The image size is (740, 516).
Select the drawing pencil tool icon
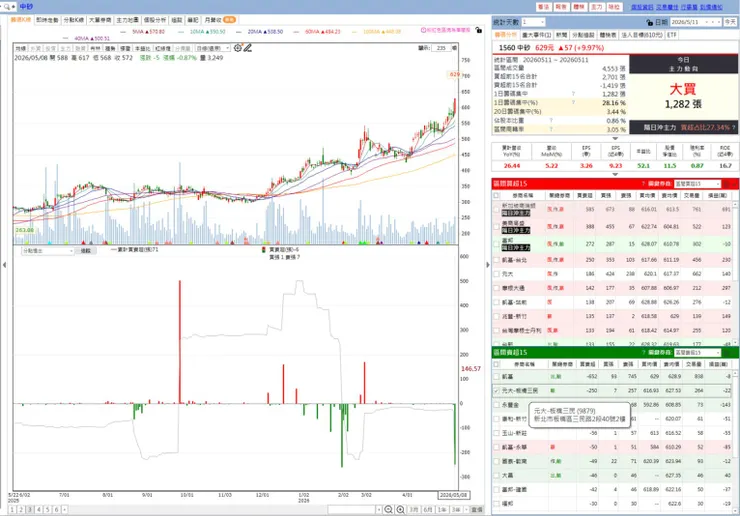[x=247, y=48]
